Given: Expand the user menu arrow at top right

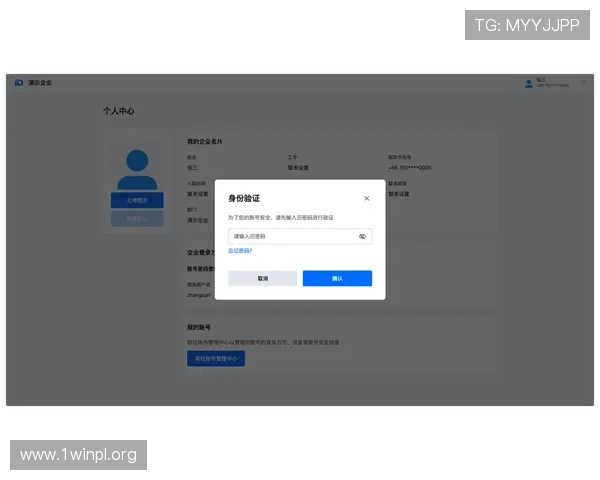Looking at the screenshot, I should [x=584, y=83].
